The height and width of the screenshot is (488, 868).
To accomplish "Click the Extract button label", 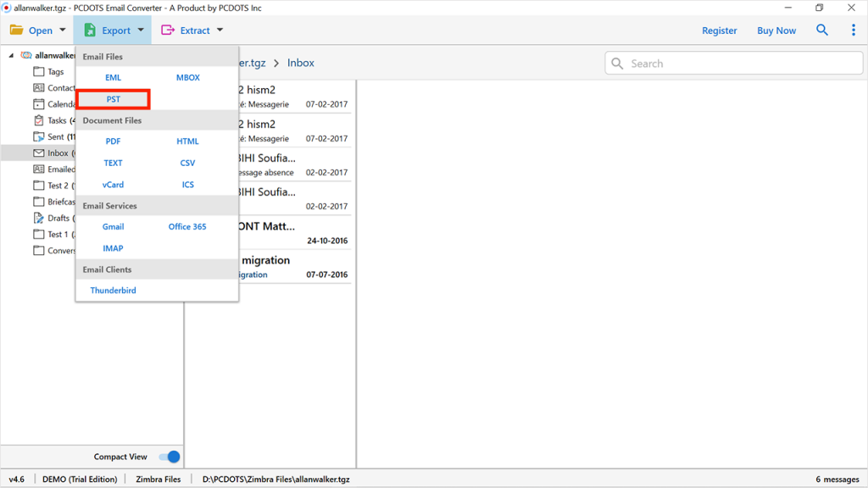I will pyautogui.click(x=195, y=30).
